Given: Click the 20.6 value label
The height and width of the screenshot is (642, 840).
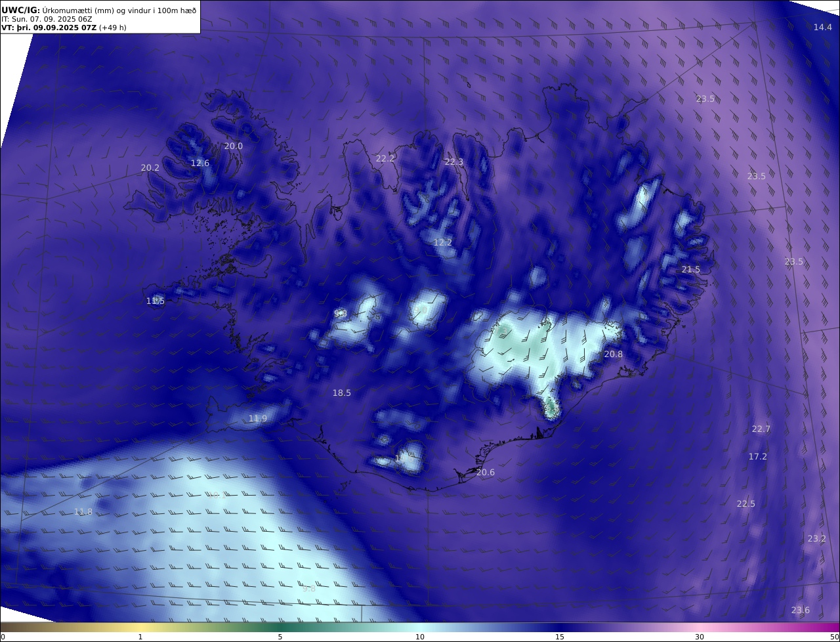Looking at the screenshot, I should (x=486, y=472).
